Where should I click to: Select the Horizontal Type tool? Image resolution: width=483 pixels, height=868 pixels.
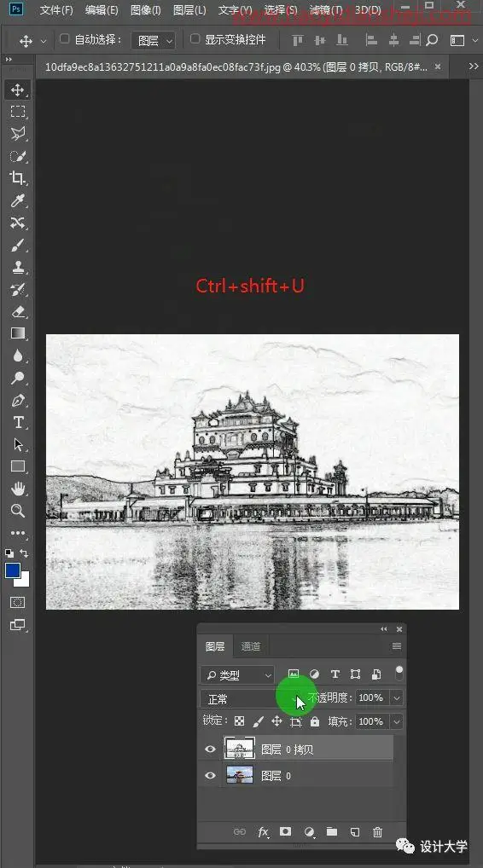(x=18, y=422)
